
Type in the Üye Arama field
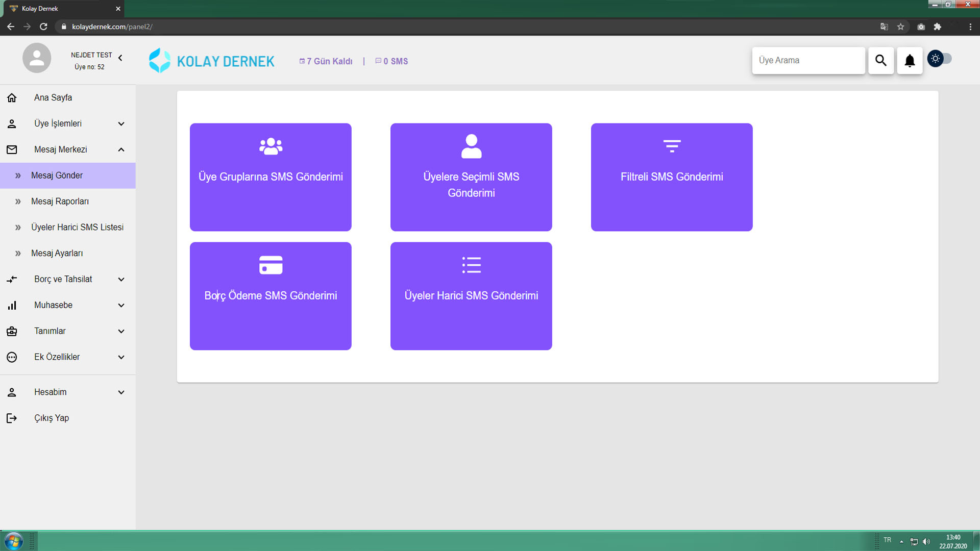[807, 61]
